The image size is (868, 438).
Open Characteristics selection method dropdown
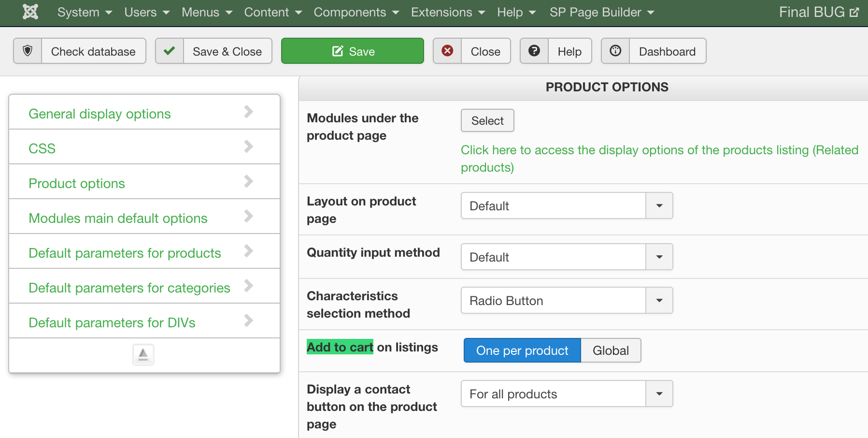coord(567,301)
